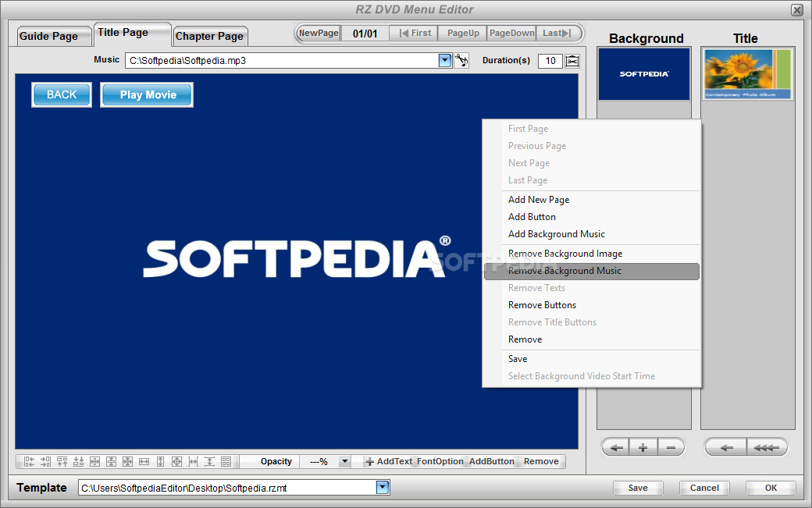Screen dimensions: 812x508
Task: Open the Opacity percentage dropdown
Action: click(344, 461)
